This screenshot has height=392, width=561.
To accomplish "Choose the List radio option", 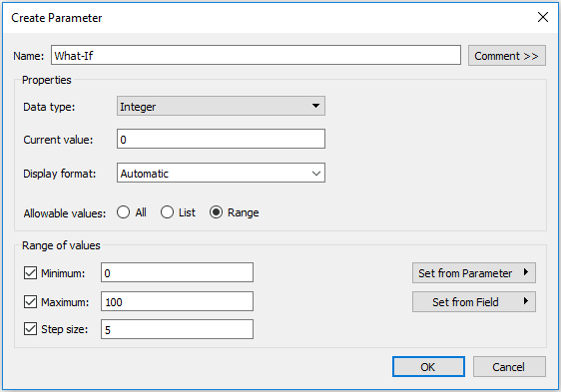I will (x=167, y=212).
